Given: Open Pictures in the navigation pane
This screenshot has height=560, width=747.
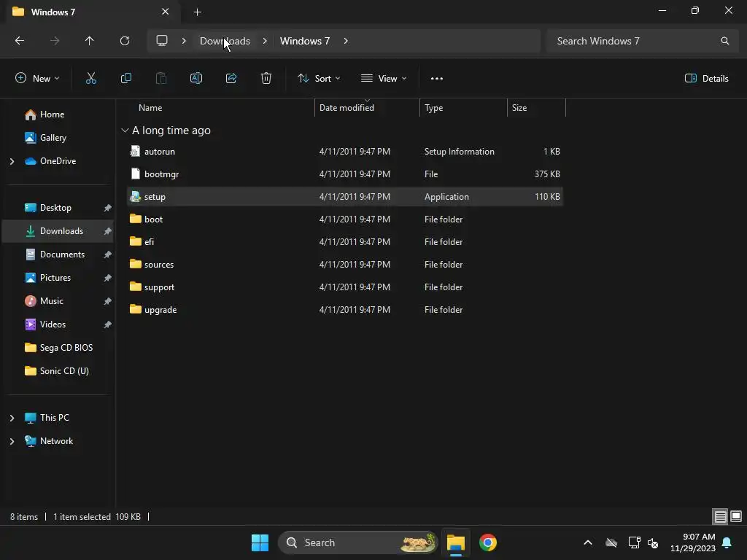Looking at the screenshot, I should point(58,278).
